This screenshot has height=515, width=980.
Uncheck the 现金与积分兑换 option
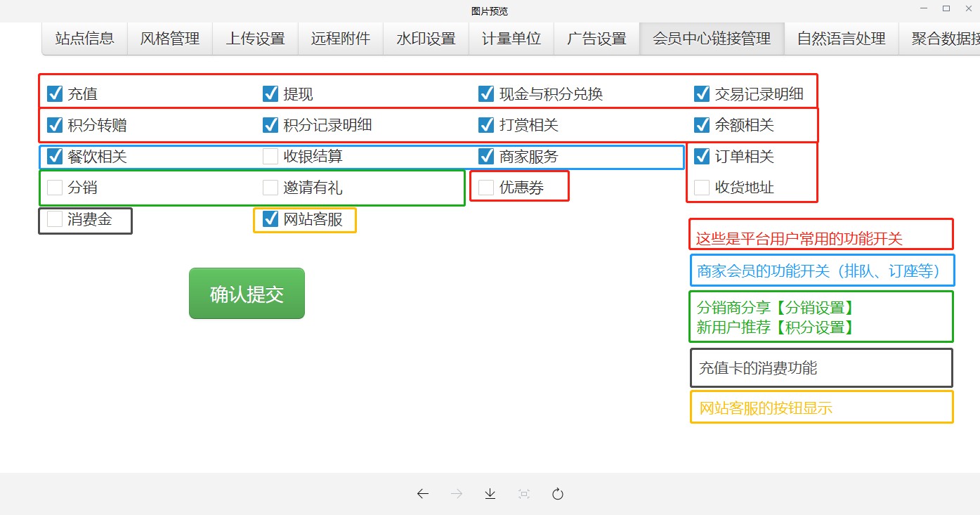(486, 93)
